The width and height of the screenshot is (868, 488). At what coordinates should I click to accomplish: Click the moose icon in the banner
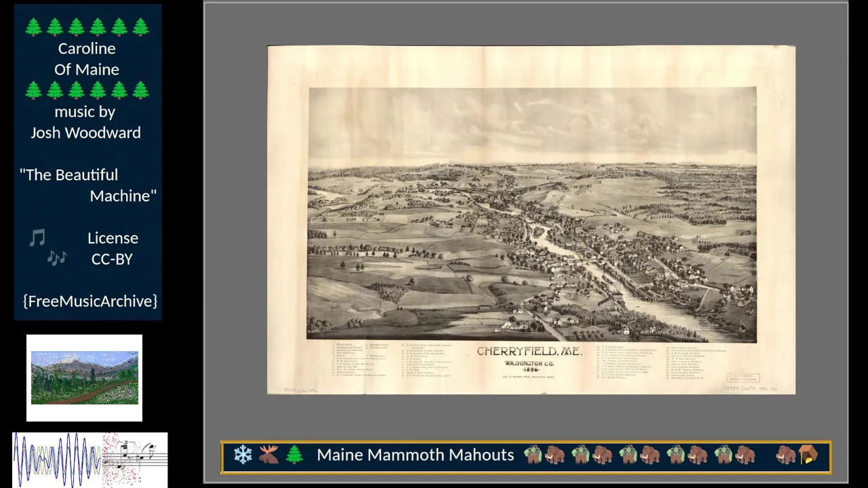pyautogui.click(x=269, y=455)
